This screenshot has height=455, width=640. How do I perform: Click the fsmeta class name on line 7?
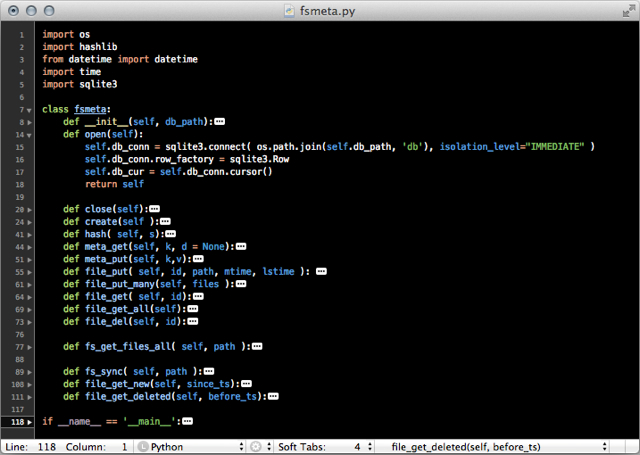[x=90, y=109]
